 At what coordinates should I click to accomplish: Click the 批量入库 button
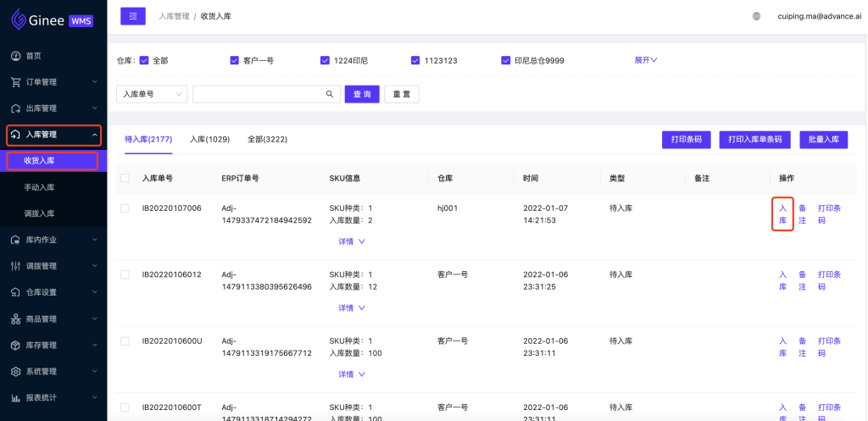click(823, 140)
